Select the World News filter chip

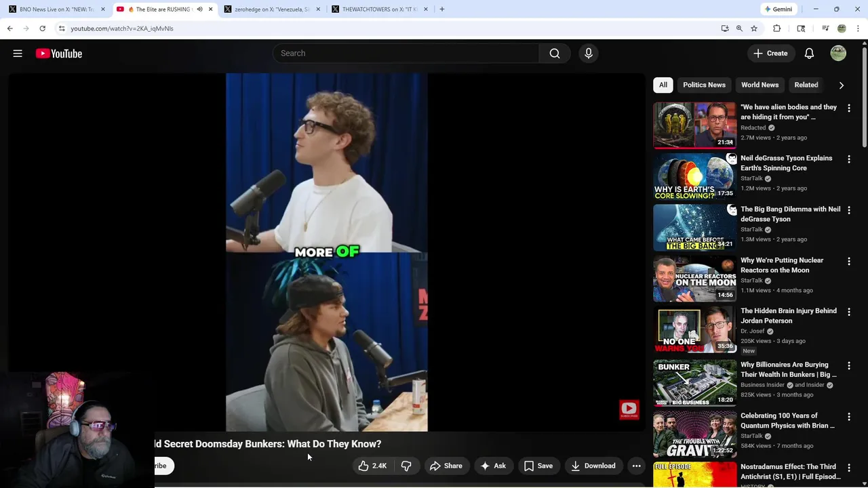point(759,85)
